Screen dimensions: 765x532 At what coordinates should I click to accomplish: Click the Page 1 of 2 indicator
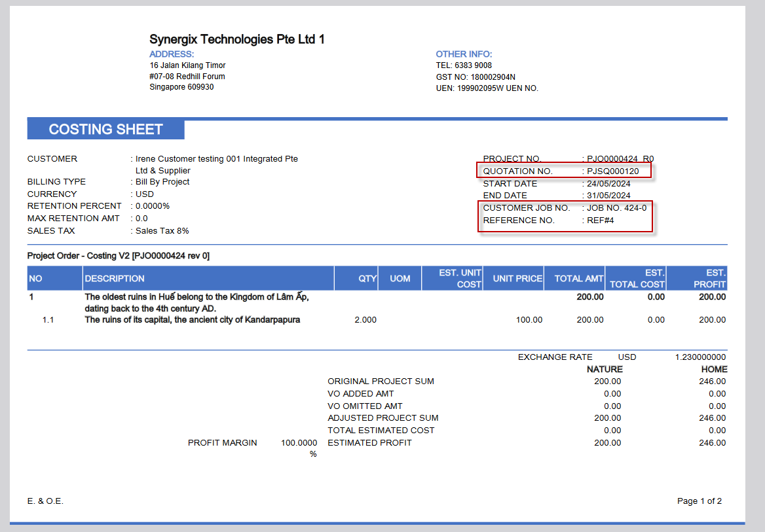[x=699, y=501]
